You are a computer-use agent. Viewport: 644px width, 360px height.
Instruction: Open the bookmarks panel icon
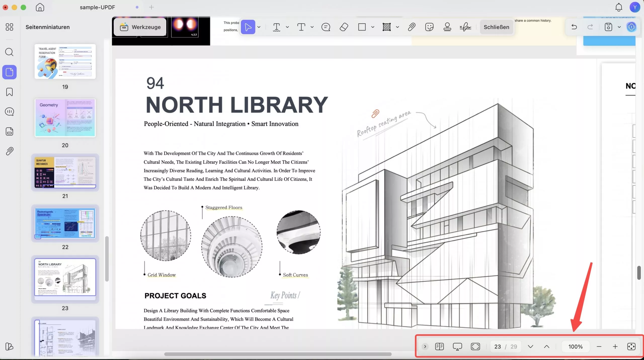pos(9,92)
